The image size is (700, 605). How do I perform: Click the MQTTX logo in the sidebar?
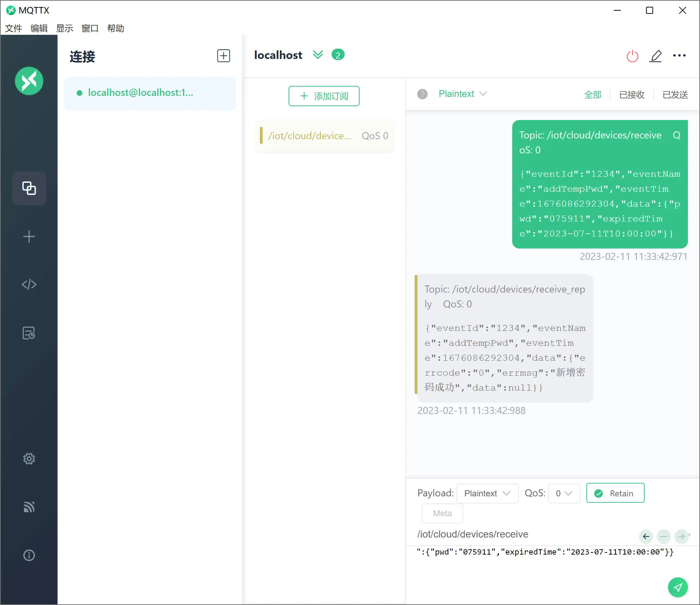point(29,81)
